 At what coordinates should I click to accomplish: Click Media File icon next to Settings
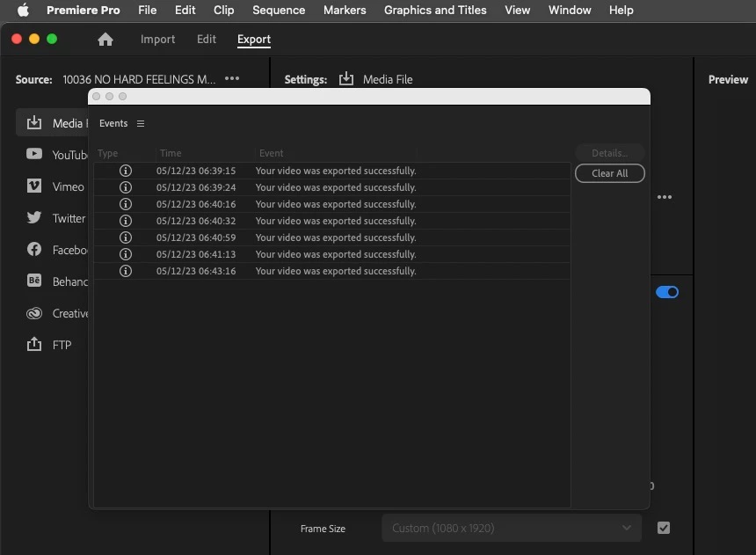(x=346, y=78)
